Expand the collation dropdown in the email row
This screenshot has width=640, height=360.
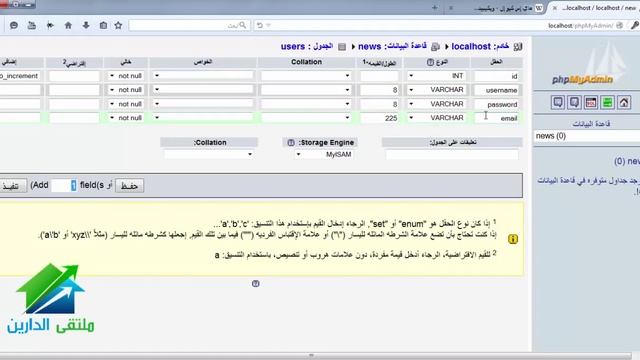coord(306,118)
